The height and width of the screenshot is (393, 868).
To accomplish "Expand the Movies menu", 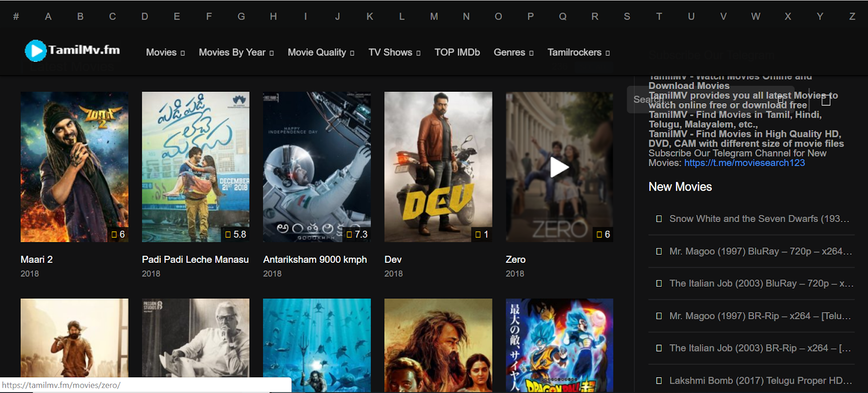I will click(165, 53).
